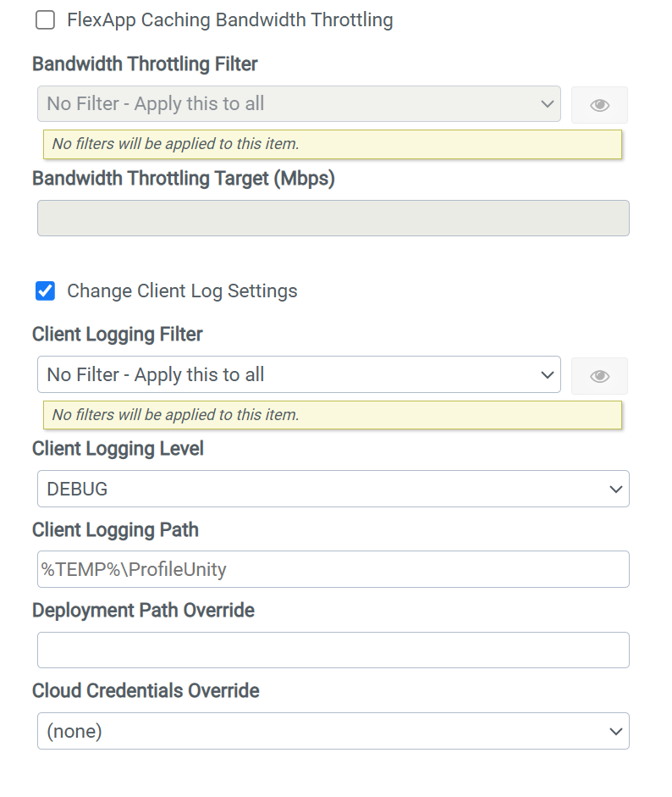The image size is (672, 797).
Task: Enable the FlexApp Caching Bandwidth Throttling checkbox
Action: (x=45, y=20)
